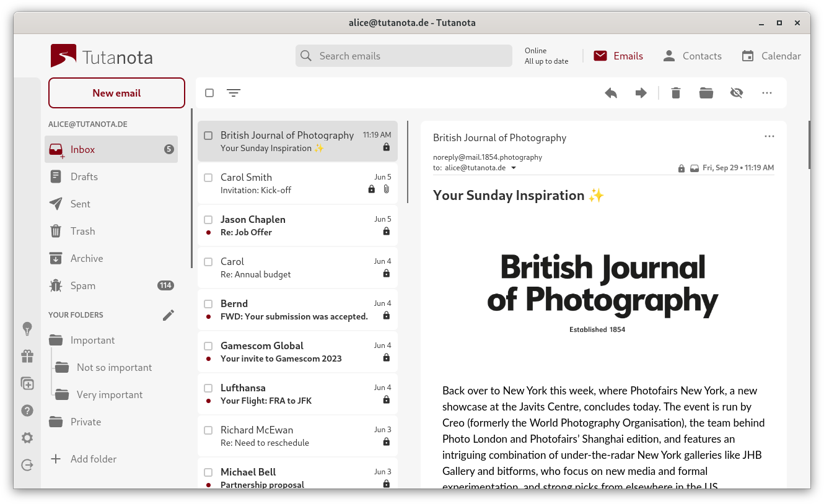
Task: Check the Carol Smith email checkbox
Action: pyautogui.click(x=208, y=177)
